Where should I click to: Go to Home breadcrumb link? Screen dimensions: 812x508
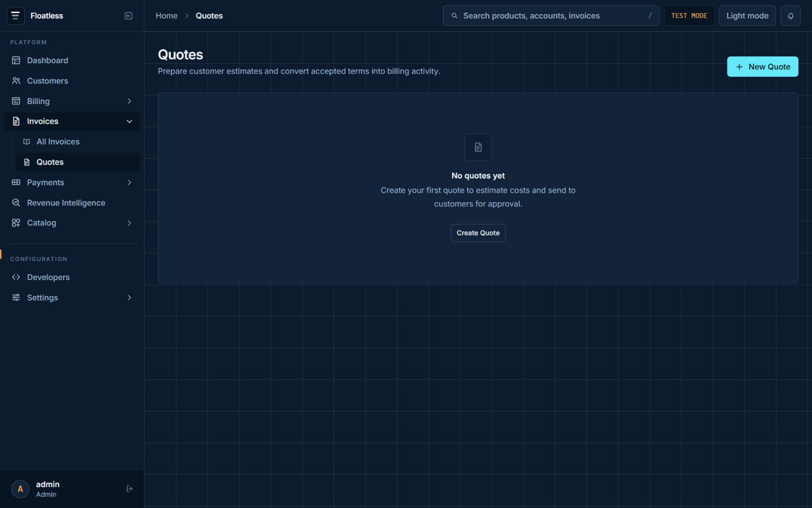click(166, 16)
